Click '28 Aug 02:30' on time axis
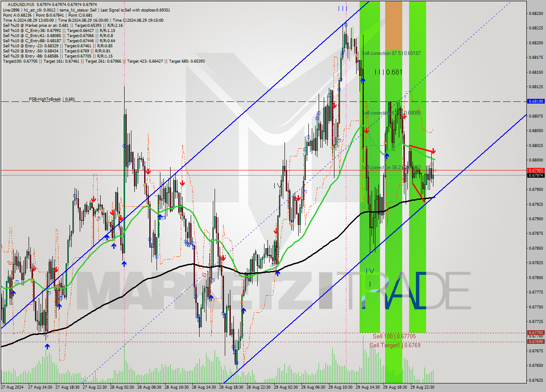Screen dimensions: 546x392 (122, 387)
